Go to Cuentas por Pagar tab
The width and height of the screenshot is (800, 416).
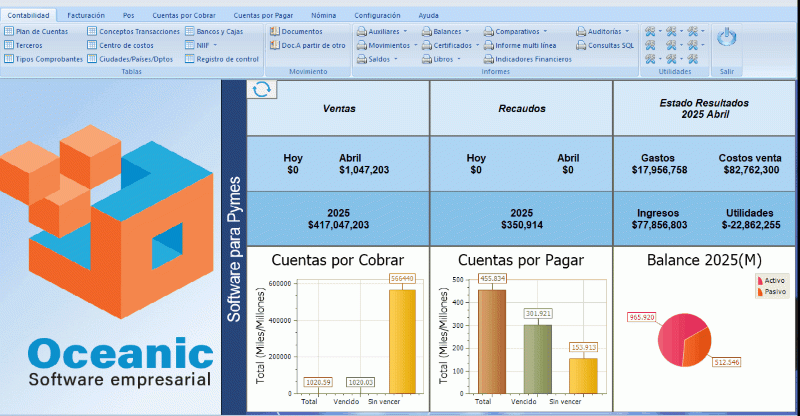pyautogui.click(x=262, y=16)
